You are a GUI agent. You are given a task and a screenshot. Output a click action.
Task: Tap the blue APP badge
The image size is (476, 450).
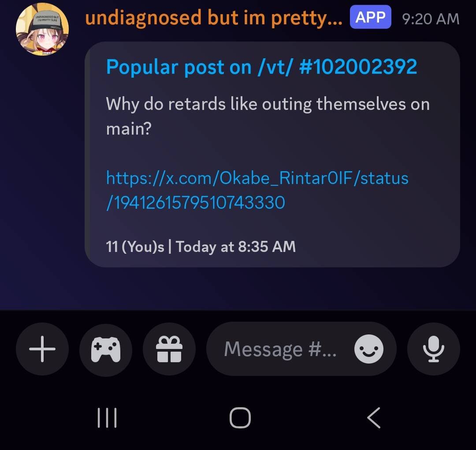370,17
